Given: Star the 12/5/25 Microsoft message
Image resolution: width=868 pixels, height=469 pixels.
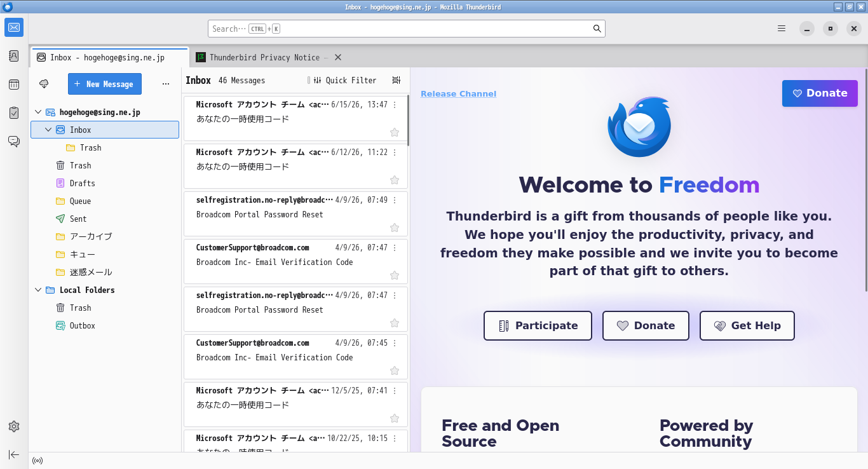Looking at the screenshot, I should [x=395, y=418].
